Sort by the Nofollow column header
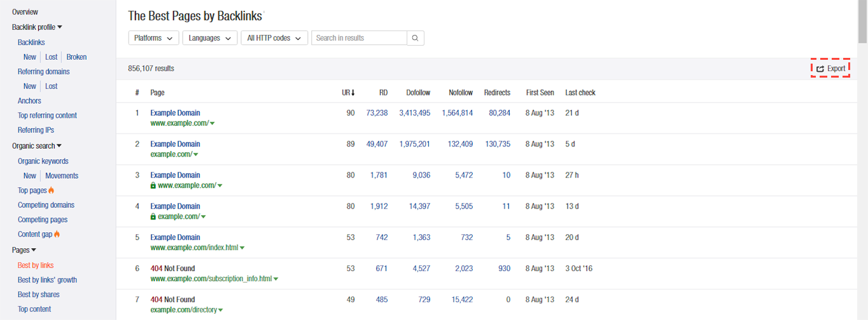Screen dimensions: 868x320 click(x=461, y=93)
